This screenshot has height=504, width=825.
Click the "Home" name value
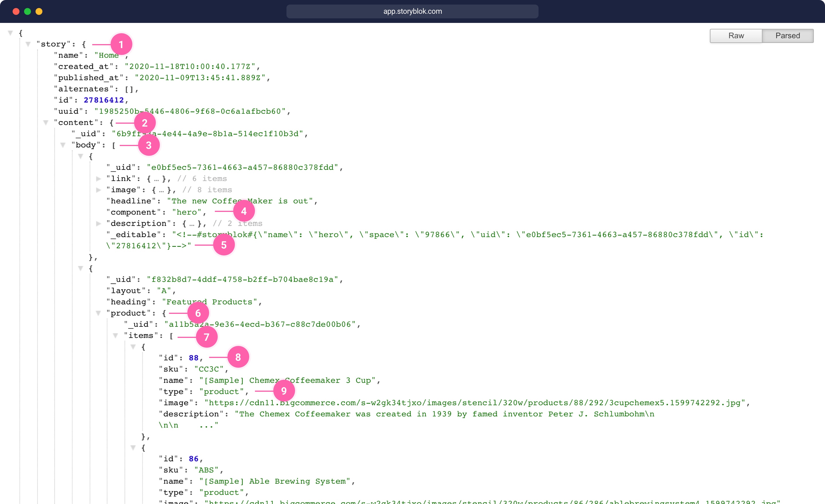109,55
